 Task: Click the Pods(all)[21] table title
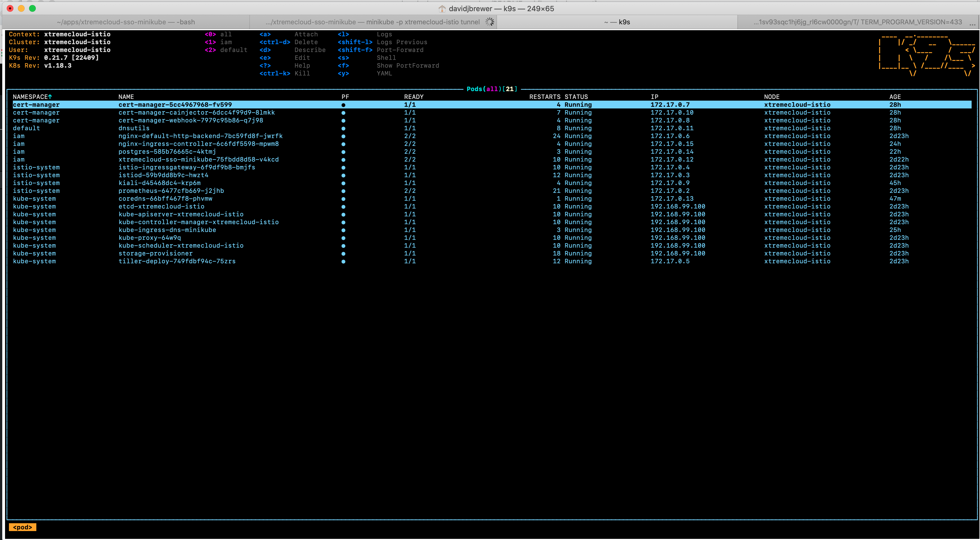[x=492, y=89]
